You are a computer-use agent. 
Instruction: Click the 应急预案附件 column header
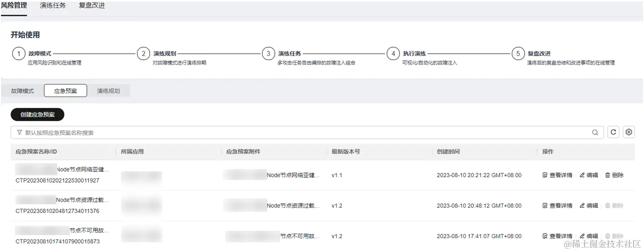pyautogui.click(x=244, y=152)
